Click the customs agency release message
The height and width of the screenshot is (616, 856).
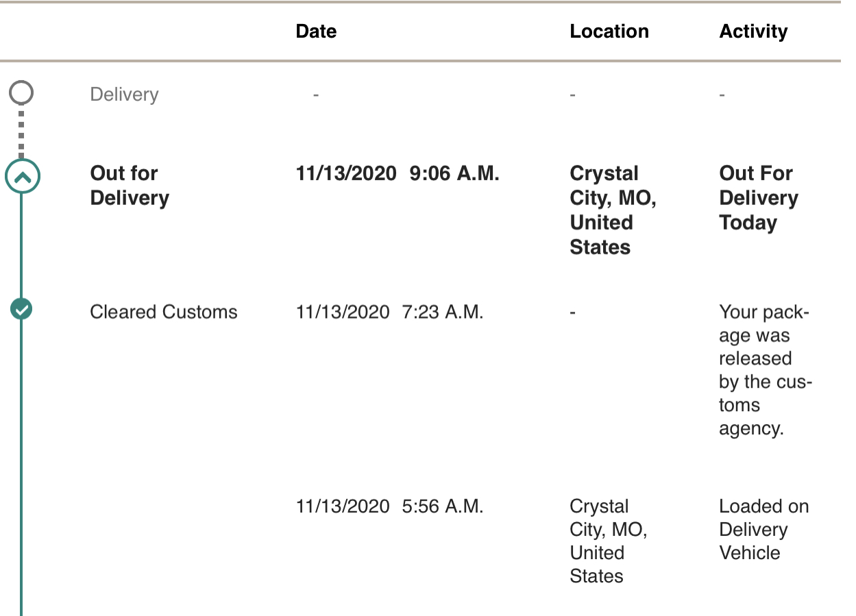[x=766, y=370]
